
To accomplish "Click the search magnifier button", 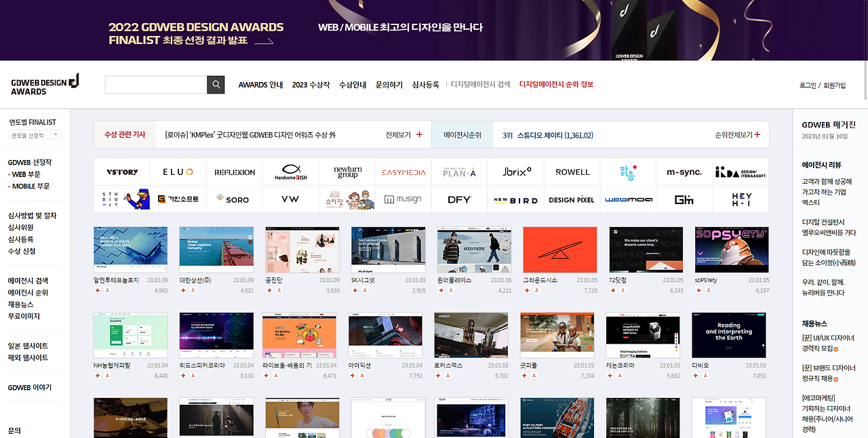I will 216,85.
